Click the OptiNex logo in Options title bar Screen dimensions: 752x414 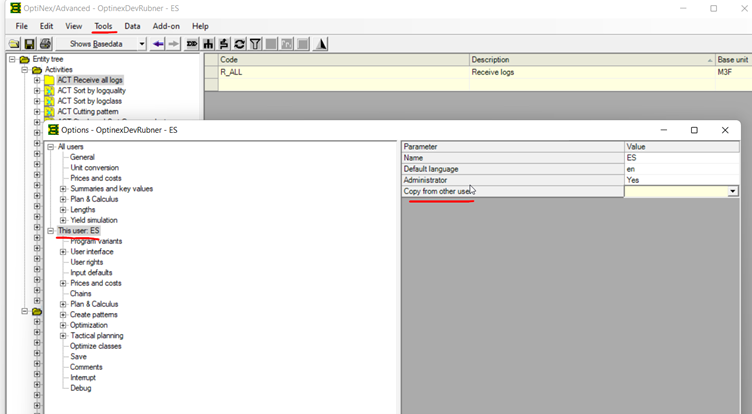[53, 130]
